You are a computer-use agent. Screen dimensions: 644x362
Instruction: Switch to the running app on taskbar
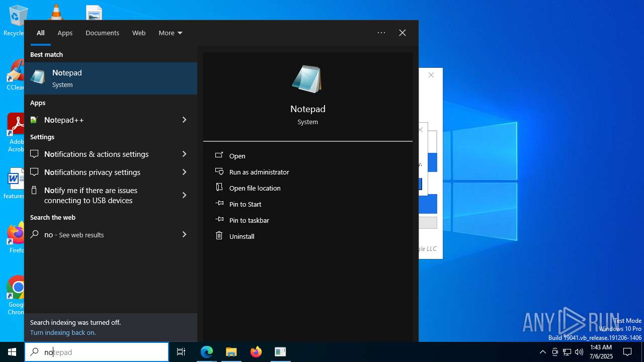pos(280,352)
